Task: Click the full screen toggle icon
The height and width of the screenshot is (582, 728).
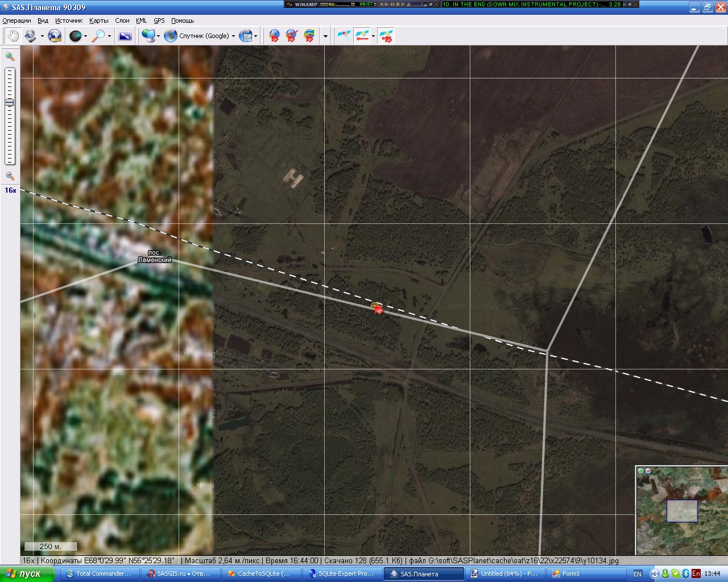Action: point(125,36)
